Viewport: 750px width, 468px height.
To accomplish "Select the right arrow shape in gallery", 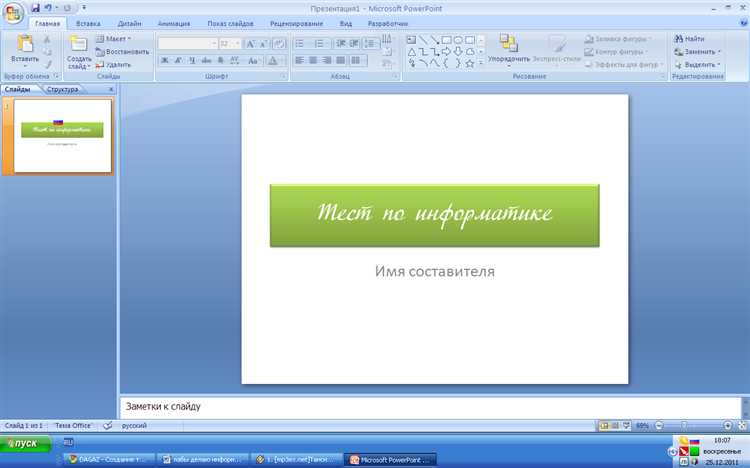I will pos(446,52).
